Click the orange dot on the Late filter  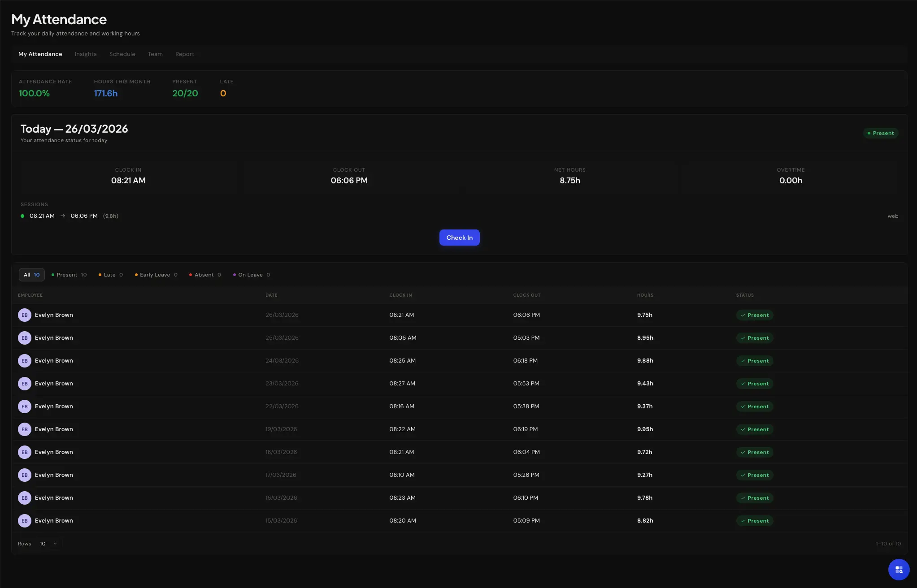[x=100, y=275]
